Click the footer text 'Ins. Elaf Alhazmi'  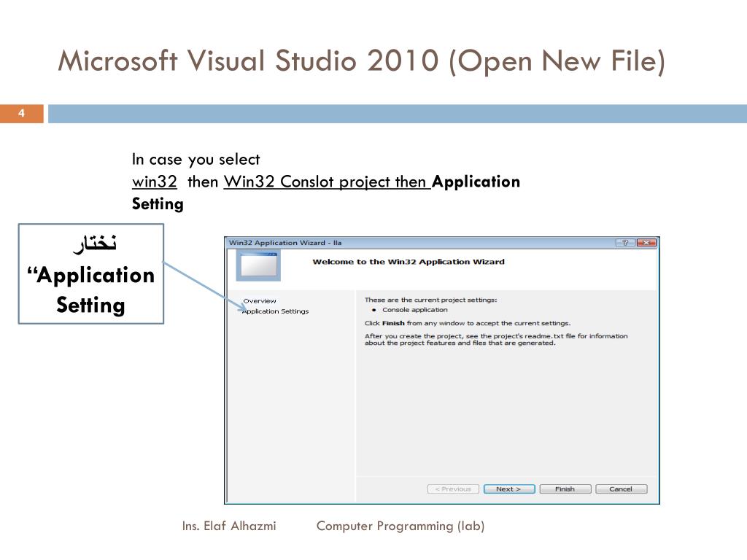(229, 526)
